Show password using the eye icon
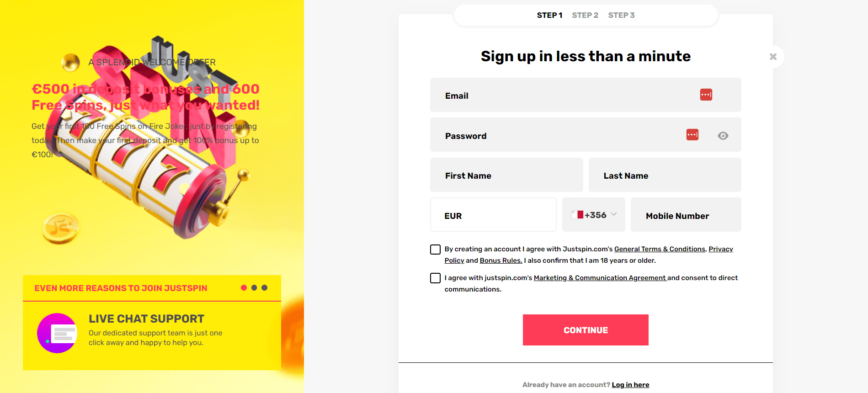Viewport: 868px width, 393px height. (723, 136)
